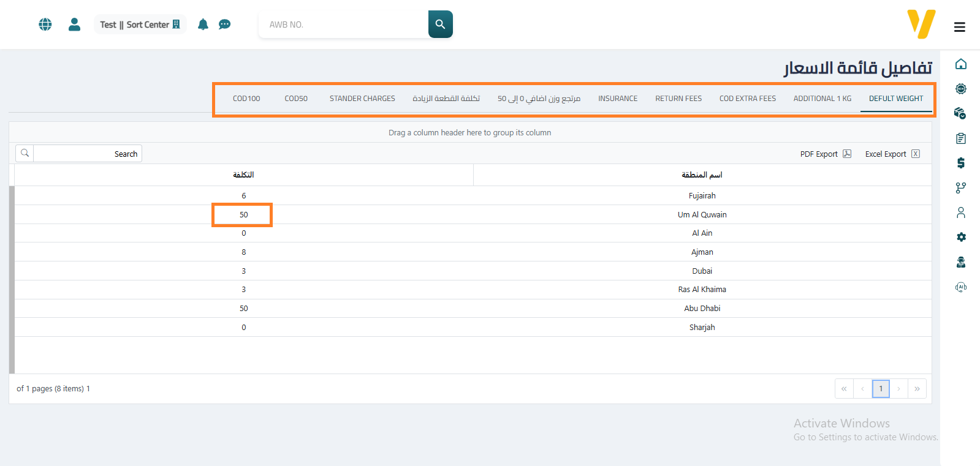
Task: Click the grid search magnifier icon
Action: tap(25, 153)
